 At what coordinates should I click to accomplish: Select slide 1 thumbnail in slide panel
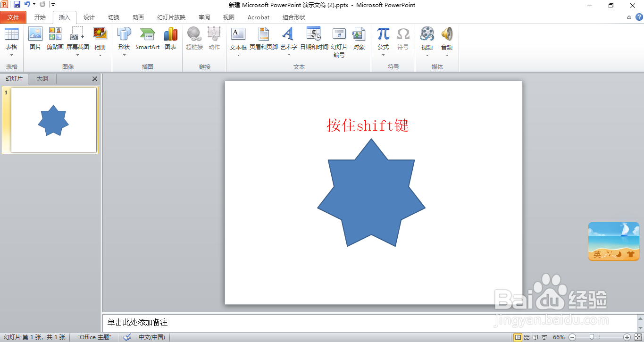(x=53, y=120)
